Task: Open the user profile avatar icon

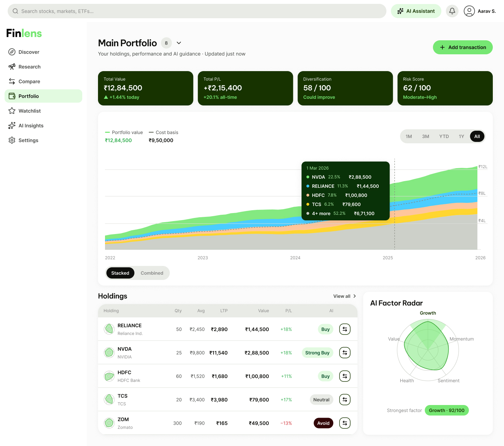Action: coord(469,11)
